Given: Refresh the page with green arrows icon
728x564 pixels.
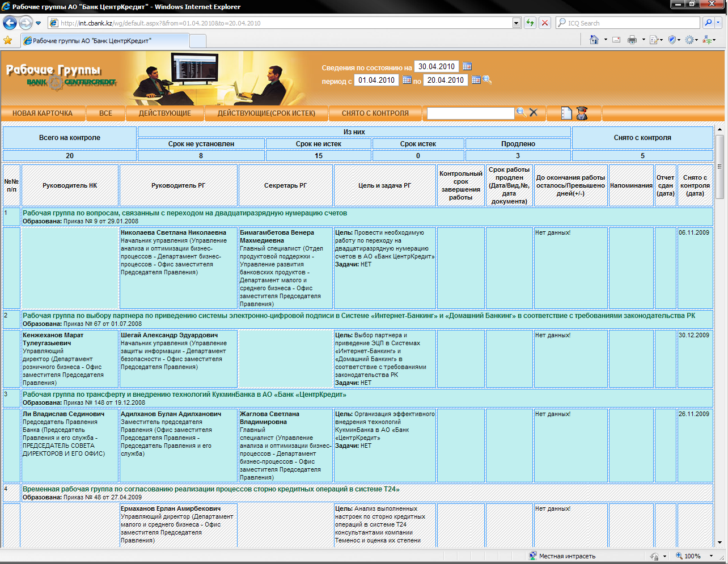Looking at the screenshot, I should pos(530,23).
